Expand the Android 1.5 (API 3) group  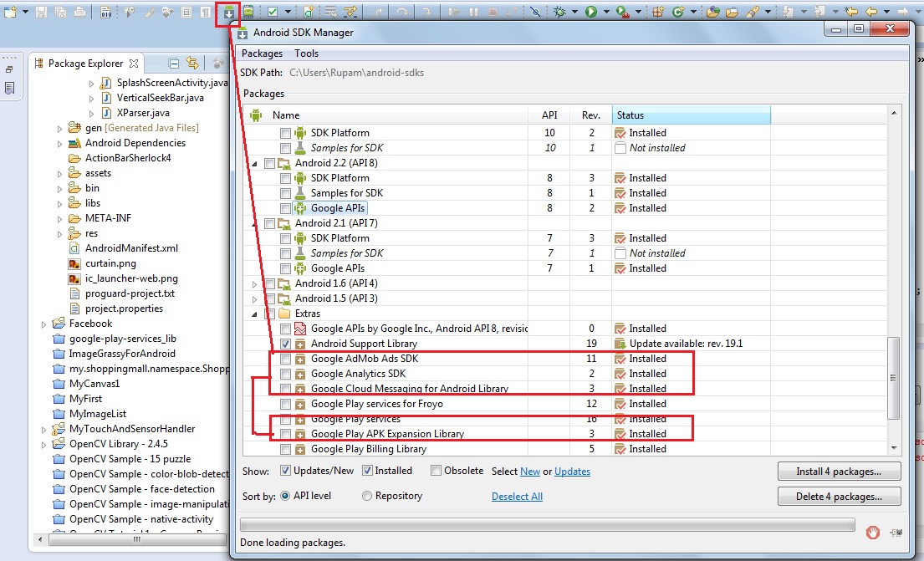click(254, 298)
